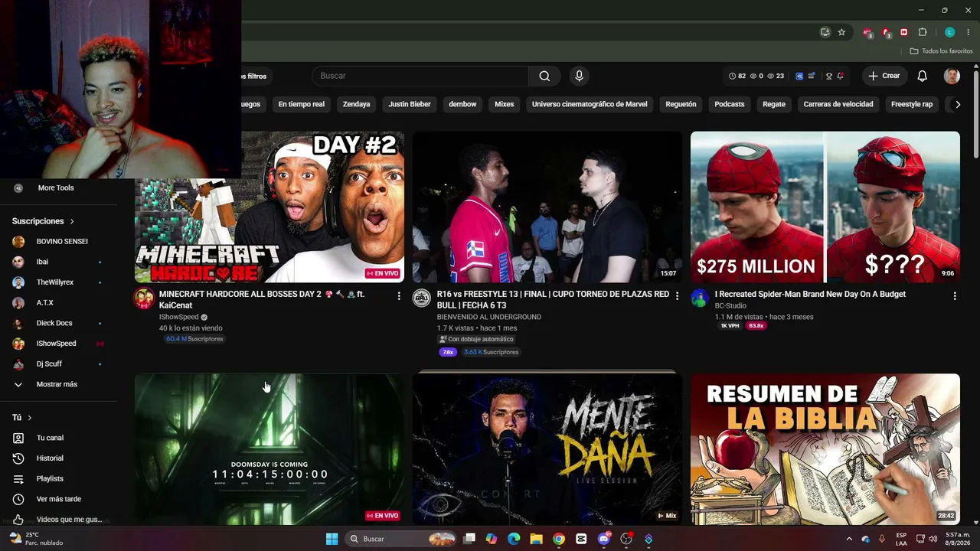Select the Justin Bieber filter chip
Screen dimensions: 980x551
coord(410,104)
